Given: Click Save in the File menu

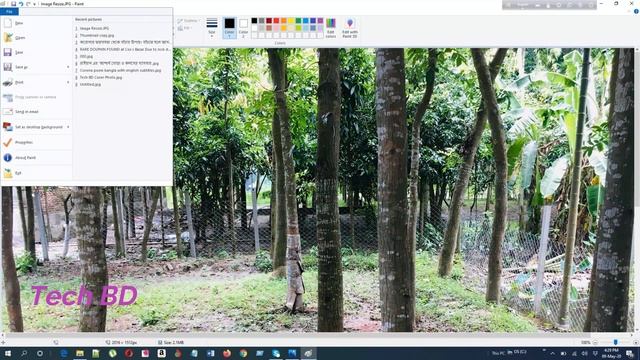Looking at the screenshot, I should click(37, 52).
